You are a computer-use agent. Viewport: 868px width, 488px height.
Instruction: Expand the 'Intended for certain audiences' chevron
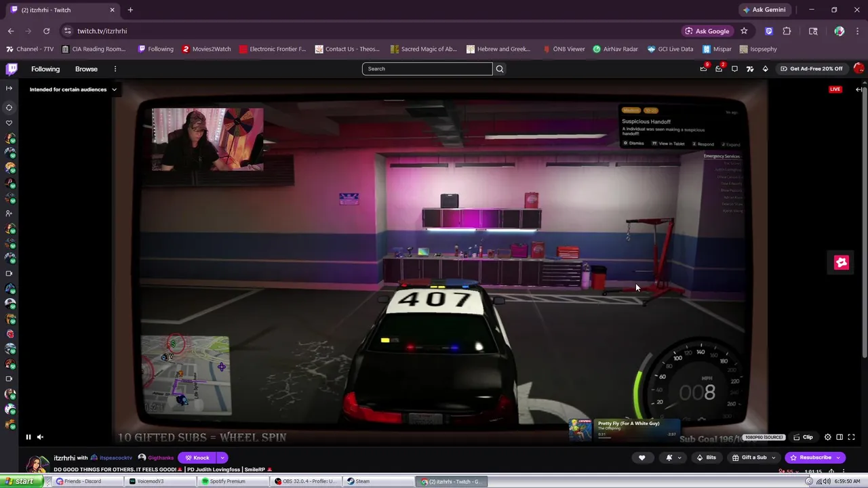tap(114, 89)
